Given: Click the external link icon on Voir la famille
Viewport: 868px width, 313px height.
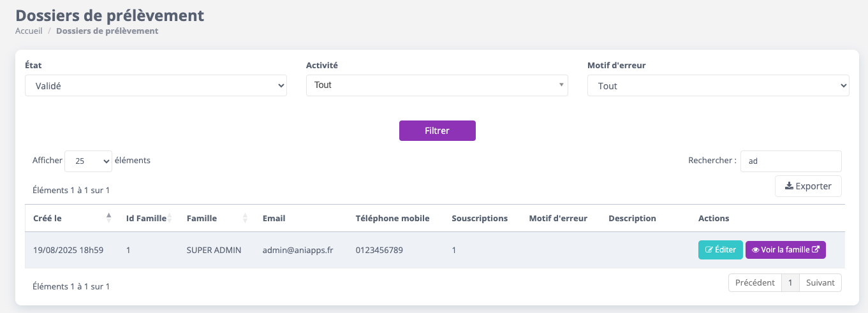Looking at the screenshot, I should pyautogui.click(x=815, y=250).
